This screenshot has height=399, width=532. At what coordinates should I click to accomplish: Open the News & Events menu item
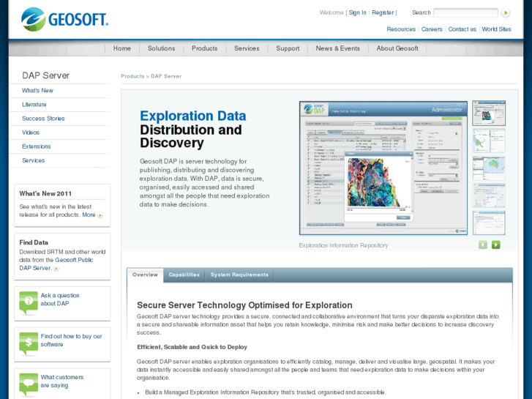pyautogui.click(x=337, y=48)
